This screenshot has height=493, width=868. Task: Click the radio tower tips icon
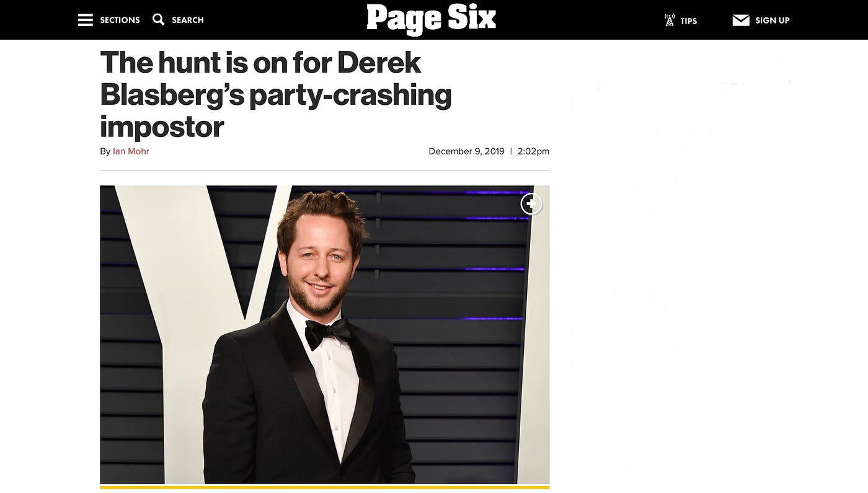coord(670,20)
